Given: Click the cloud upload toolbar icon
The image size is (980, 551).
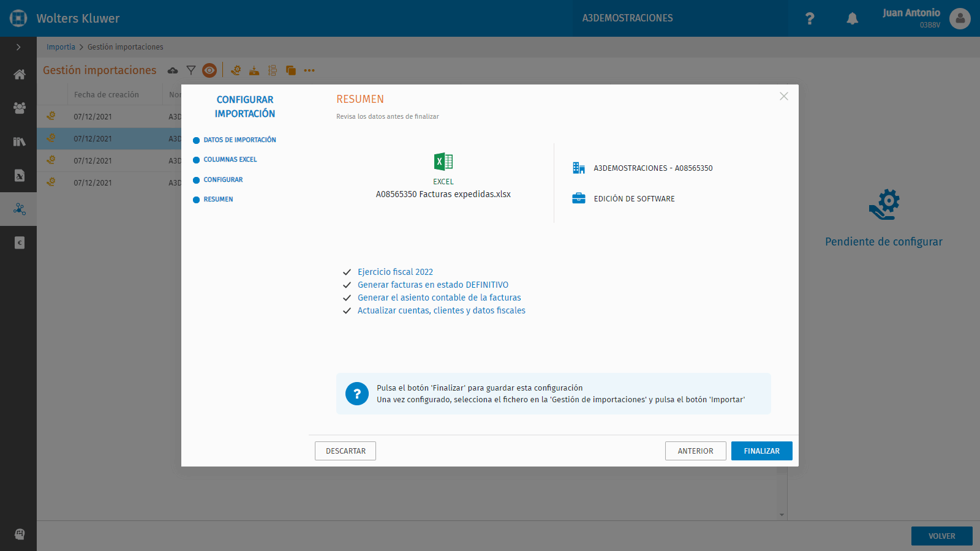Looking at the screenshot, I should tap(173, 70).
